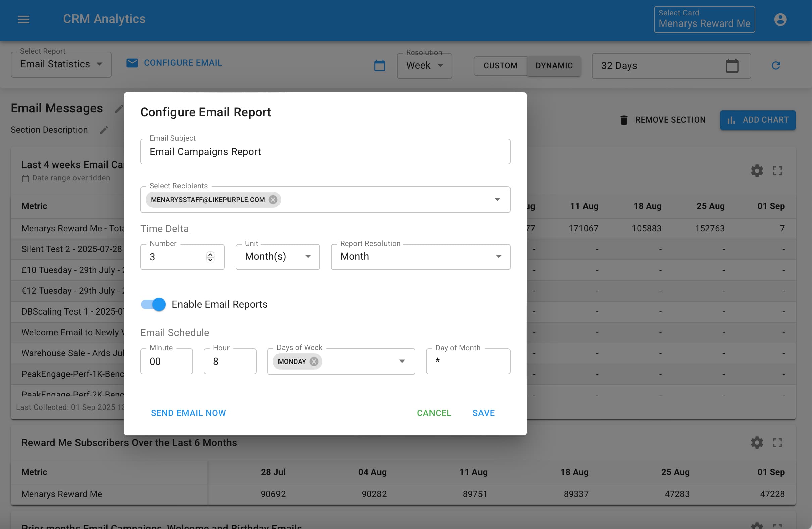This screenshot has height=529, width=812.
Task: Expand the Days of Week dropdown
Action: 402,362
